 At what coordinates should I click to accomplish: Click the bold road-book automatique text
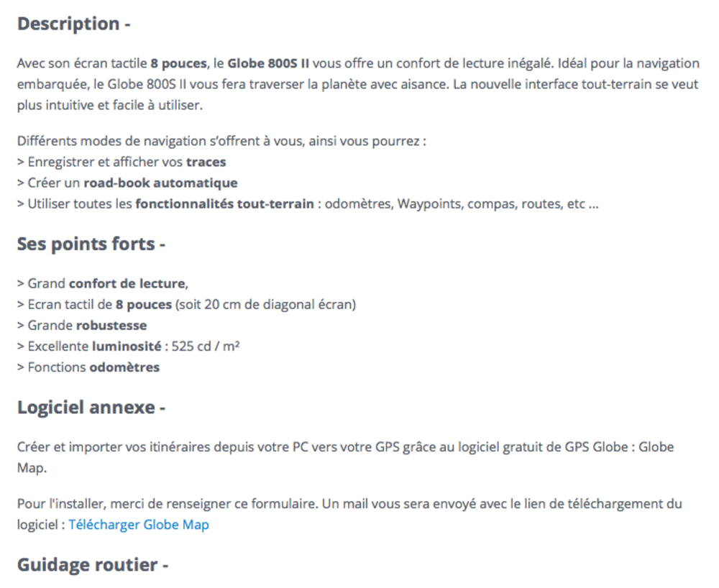(x=160, y=183)
